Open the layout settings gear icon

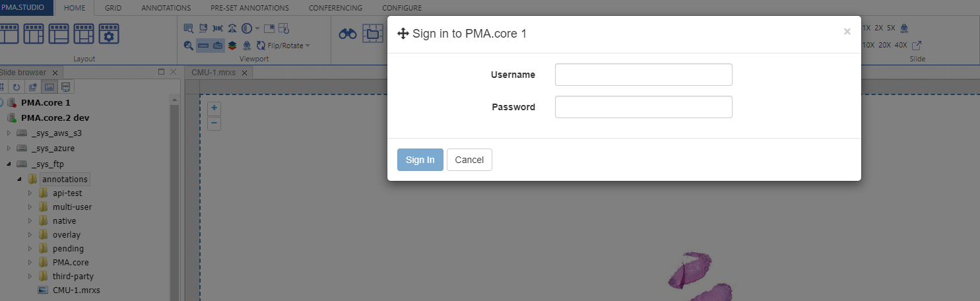(x=109, y=34)
